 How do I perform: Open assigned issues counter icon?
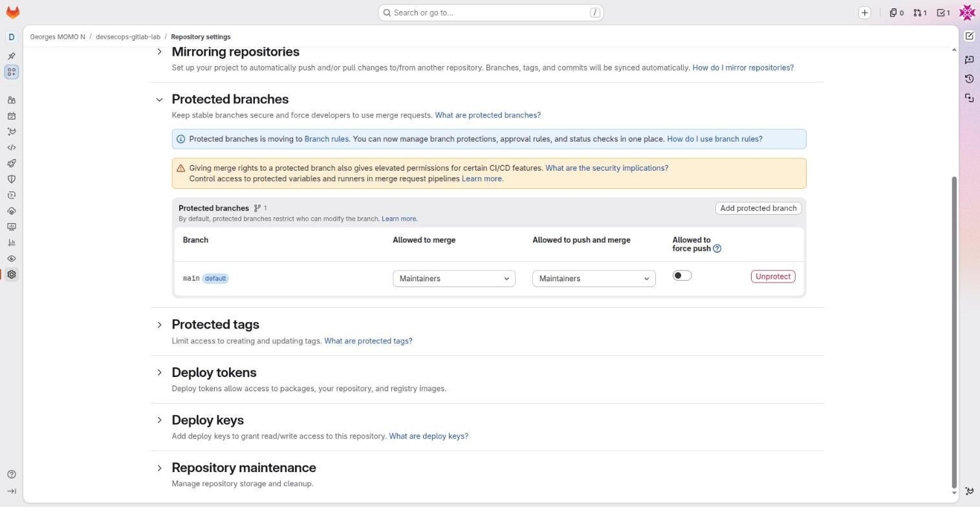(x=897, y=12)
